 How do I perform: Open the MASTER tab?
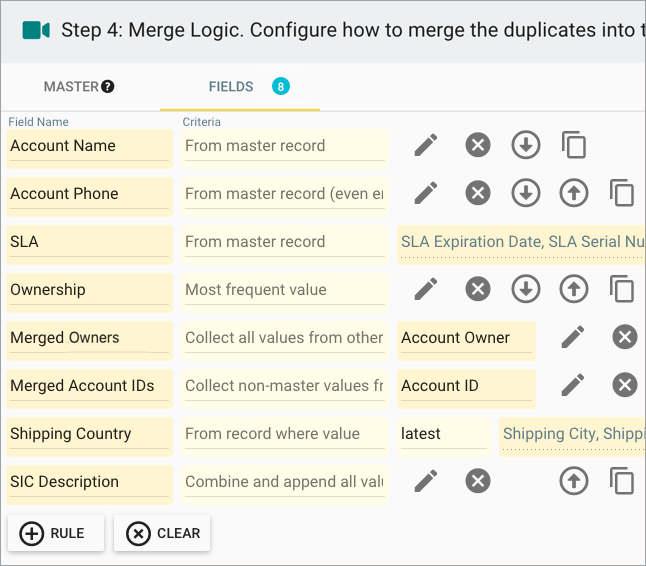pyautogui.click(x=79, y=87)
